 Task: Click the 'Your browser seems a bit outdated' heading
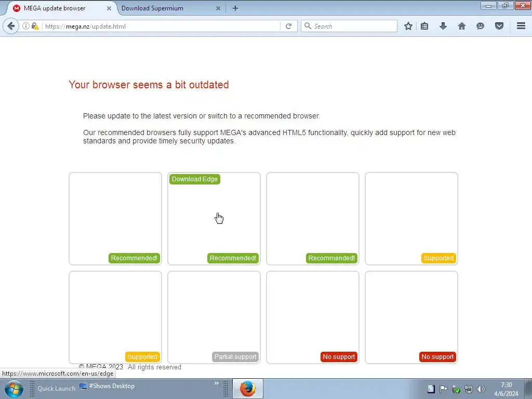tap(149, 85)
